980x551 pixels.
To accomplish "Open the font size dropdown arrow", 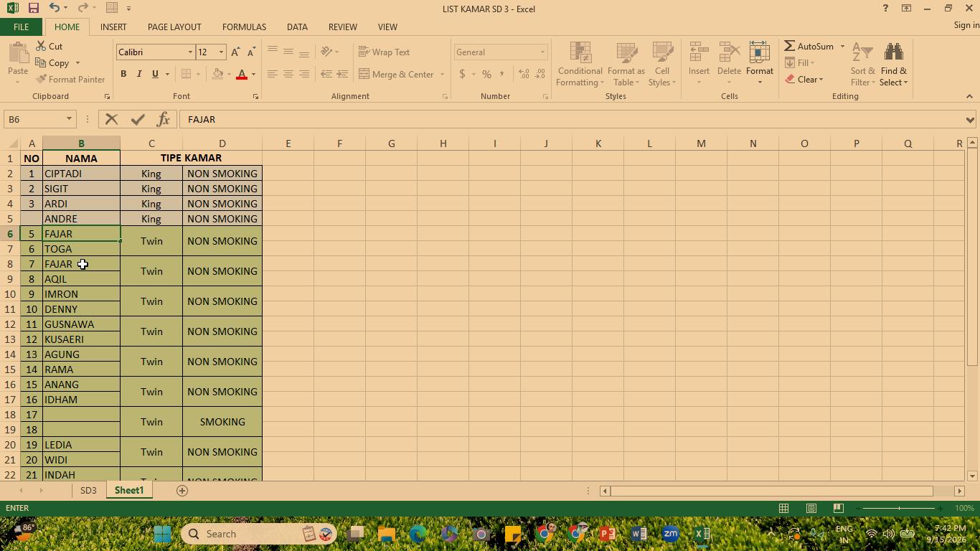I will coord(221,52).
